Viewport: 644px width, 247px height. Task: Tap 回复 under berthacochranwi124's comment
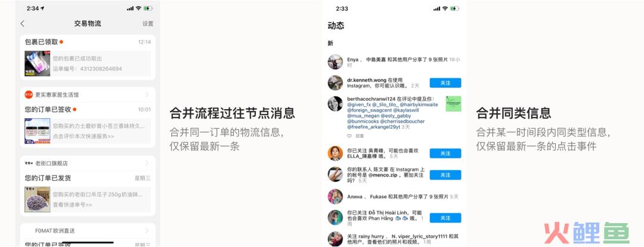point(360,135)
